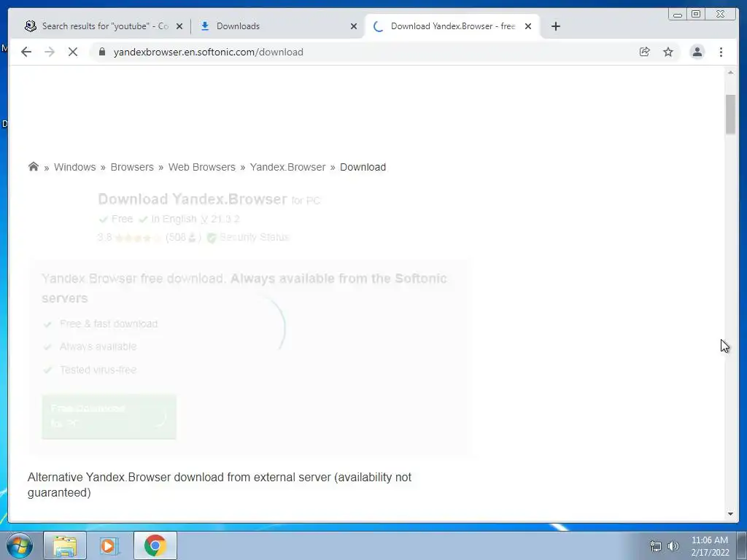
Task: Open the Browsers breadcrumb link
Action: (x=132, y=167)
